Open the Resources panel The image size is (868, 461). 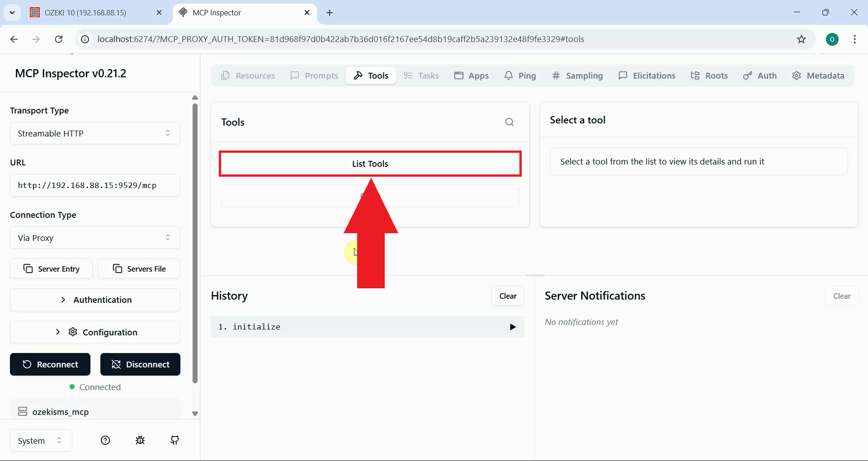point(248,75)
